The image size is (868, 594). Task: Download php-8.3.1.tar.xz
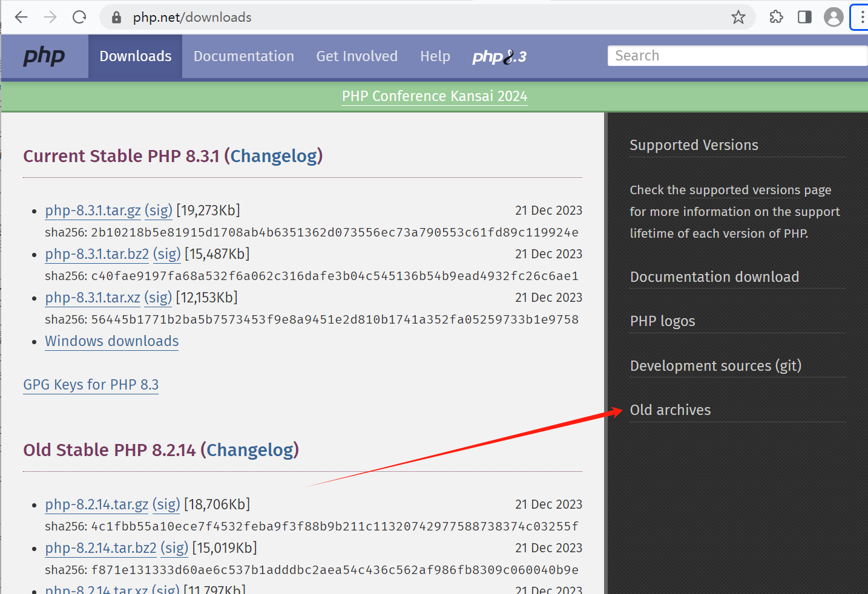click(x=93, y=298)
